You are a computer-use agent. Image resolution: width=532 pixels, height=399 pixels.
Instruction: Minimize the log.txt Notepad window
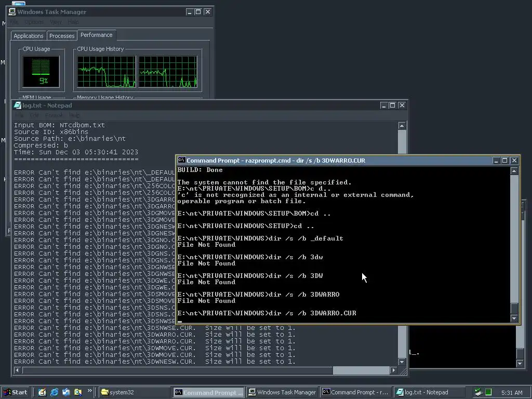tap(384, 105)
